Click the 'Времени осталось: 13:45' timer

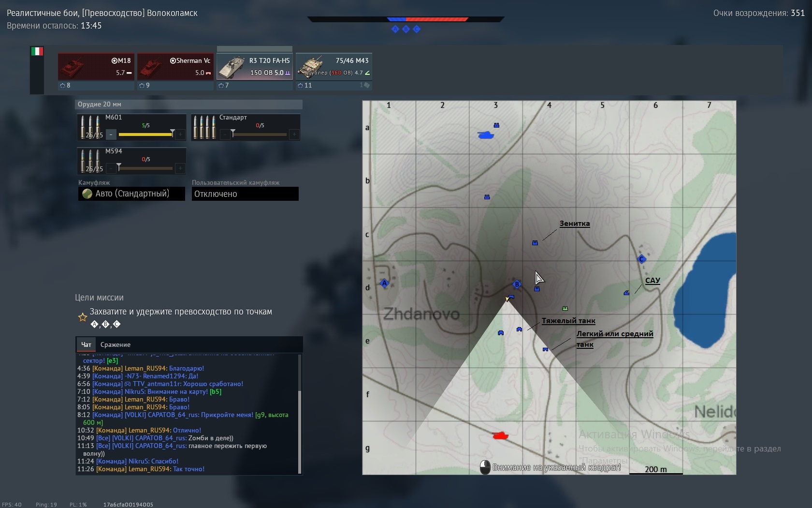click(54, 26)
